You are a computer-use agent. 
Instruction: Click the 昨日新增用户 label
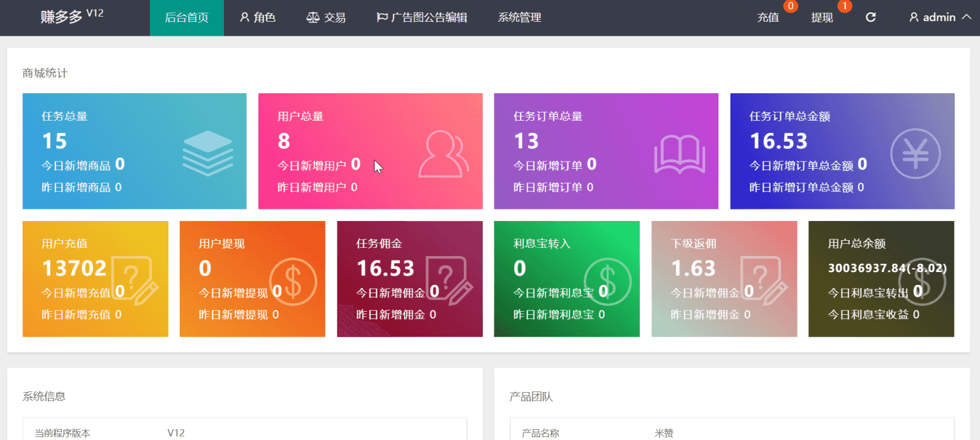pos(312,187)
